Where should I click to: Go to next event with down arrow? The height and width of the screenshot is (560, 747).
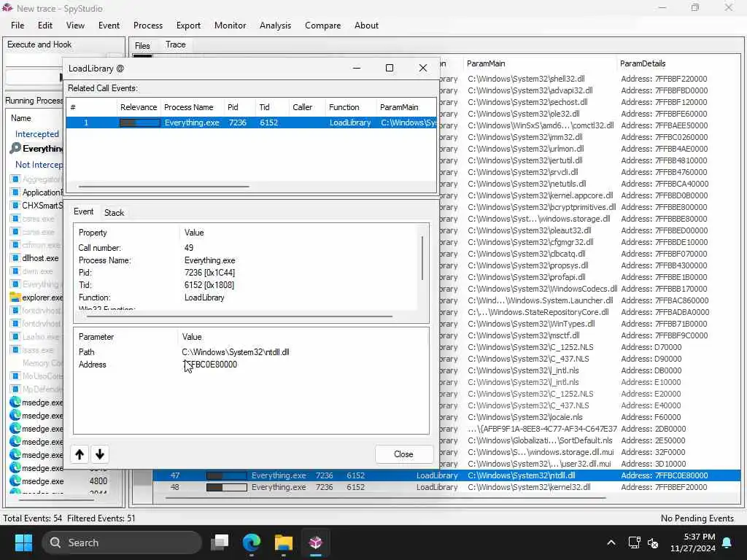coord(99,454)
